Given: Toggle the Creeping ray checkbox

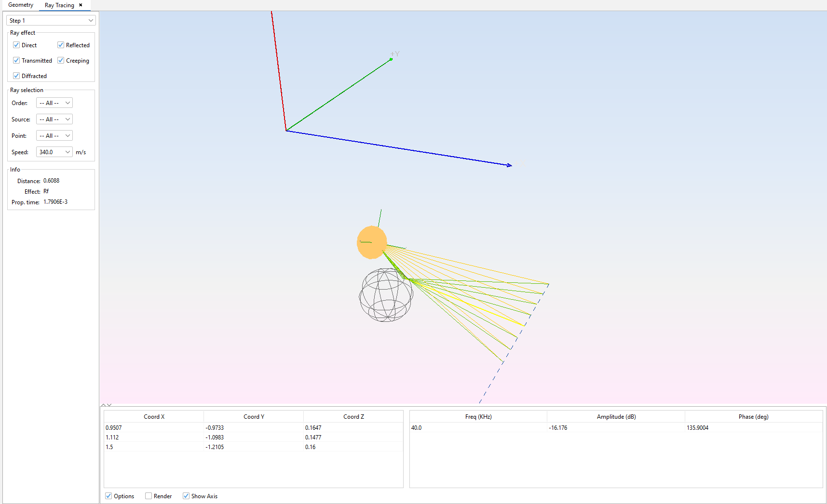Looking at the screenshot, I should click(61, 60).
